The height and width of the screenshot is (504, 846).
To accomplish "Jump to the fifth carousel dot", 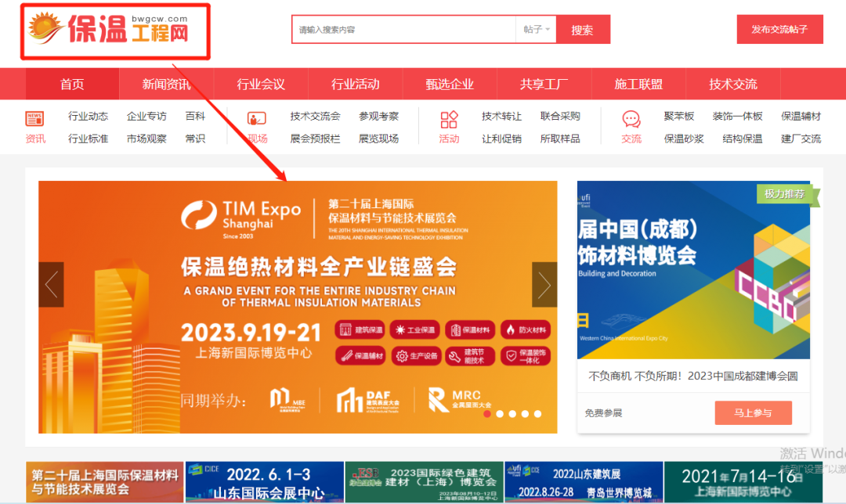I will (538, 414).
